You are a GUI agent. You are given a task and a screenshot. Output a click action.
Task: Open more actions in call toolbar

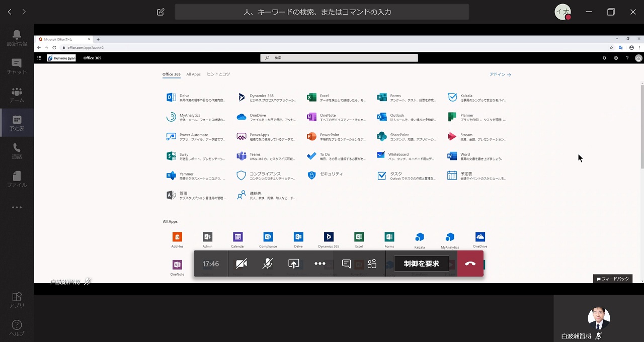tap(320, 264)
